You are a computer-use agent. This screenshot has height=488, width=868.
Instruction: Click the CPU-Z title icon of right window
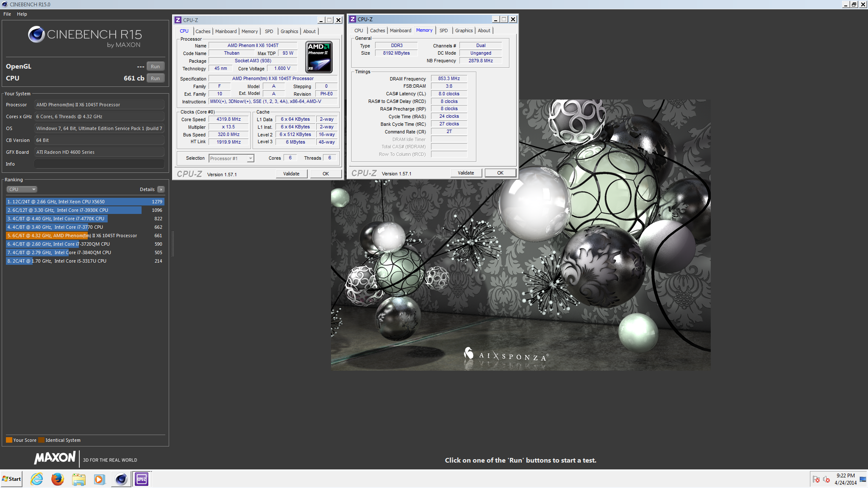pos(353,19)
